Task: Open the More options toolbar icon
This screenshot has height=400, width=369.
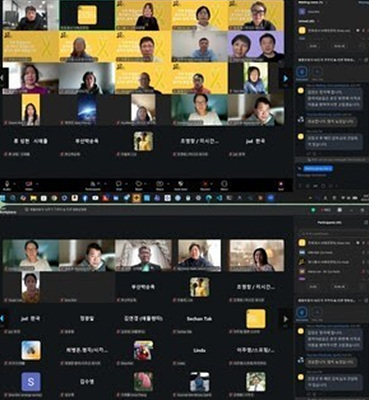Action: tap(224, 184)
